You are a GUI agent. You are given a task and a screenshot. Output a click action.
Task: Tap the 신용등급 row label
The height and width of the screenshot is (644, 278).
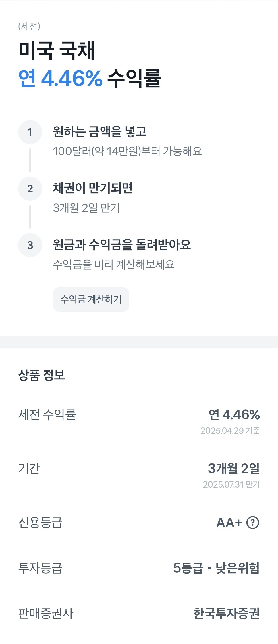tap(40, 523)
